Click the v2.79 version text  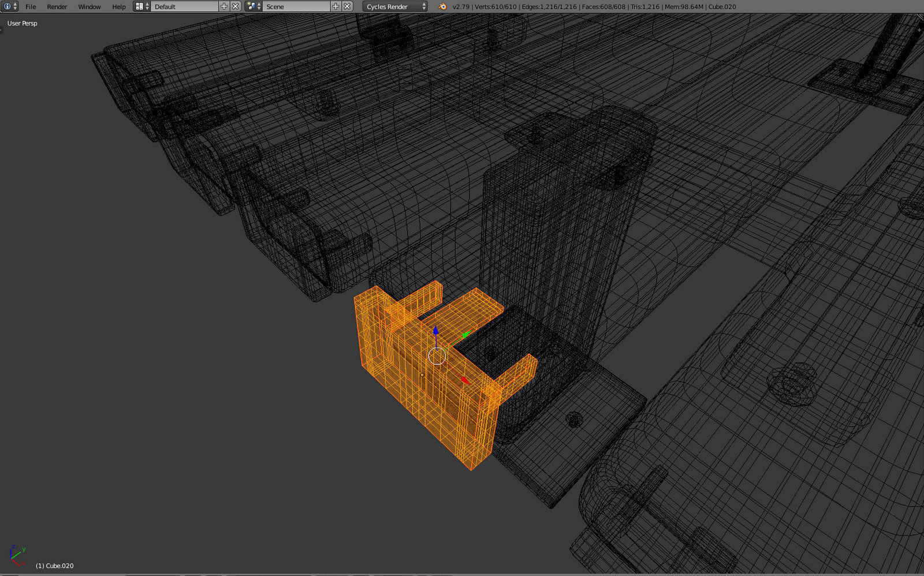(461, 7)
